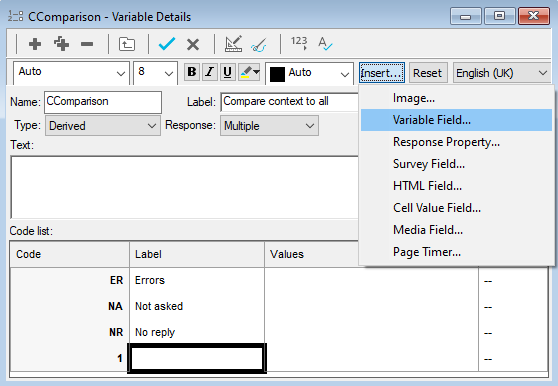Click the blue checkmark save icon
Image resolution: width=558 pixels, height=386 pixels.
(x=167, y=44)
